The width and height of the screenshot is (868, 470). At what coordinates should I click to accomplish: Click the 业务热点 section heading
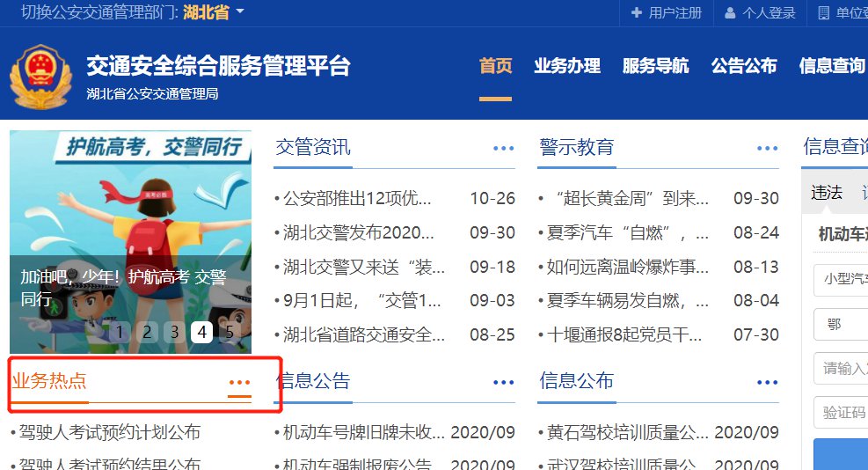49,381
